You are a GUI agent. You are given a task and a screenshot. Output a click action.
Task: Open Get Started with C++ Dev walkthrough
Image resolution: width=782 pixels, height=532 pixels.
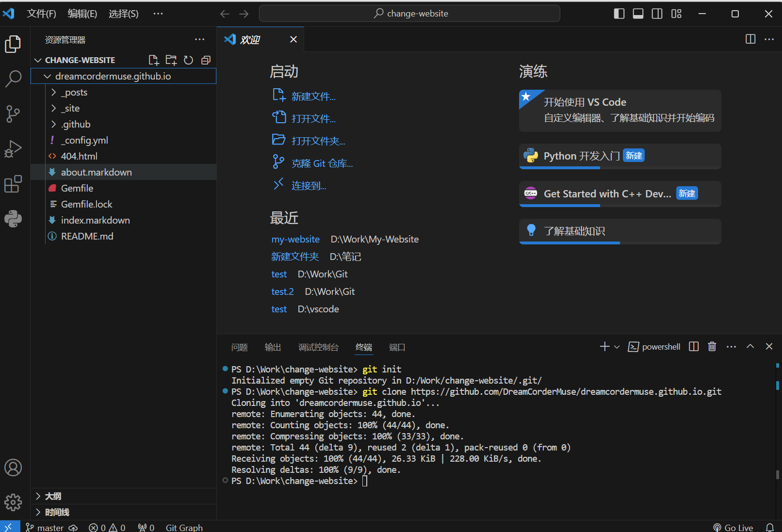point(620,194)
